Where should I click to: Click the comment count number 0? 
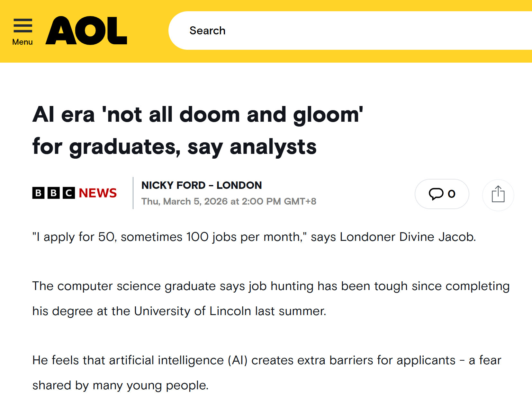pos(452,194)
